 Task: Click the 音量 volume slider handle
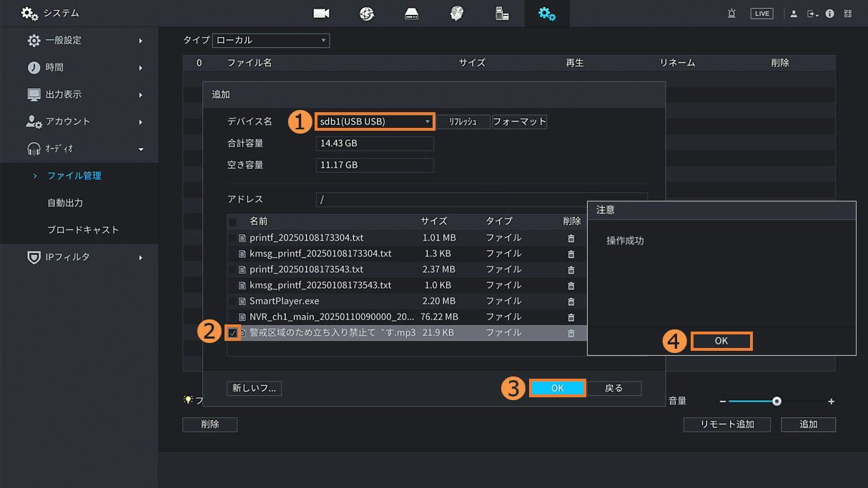point(777,402)
